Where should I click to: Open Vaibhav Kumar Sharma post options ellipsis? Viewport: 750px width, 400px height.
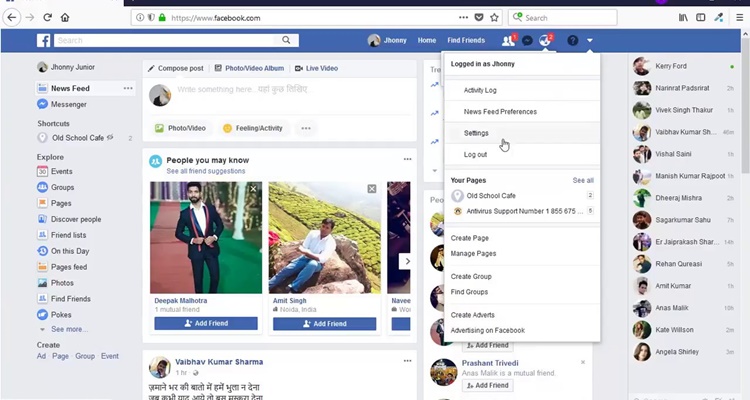407,361
